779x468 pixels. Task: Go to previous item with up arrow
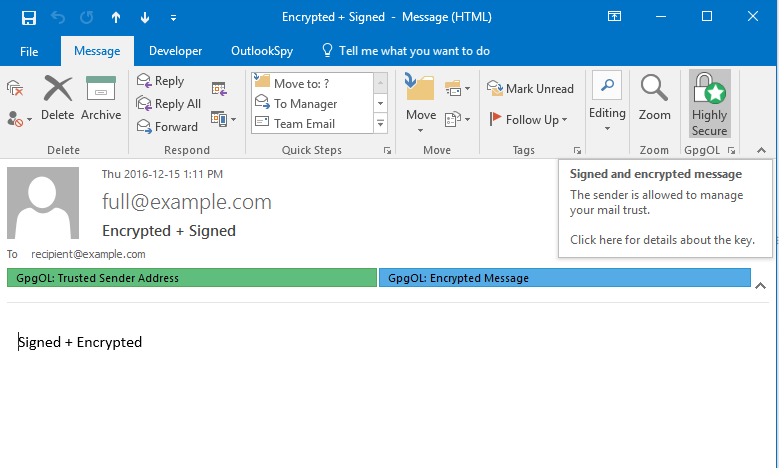click(x=116, y=17)
